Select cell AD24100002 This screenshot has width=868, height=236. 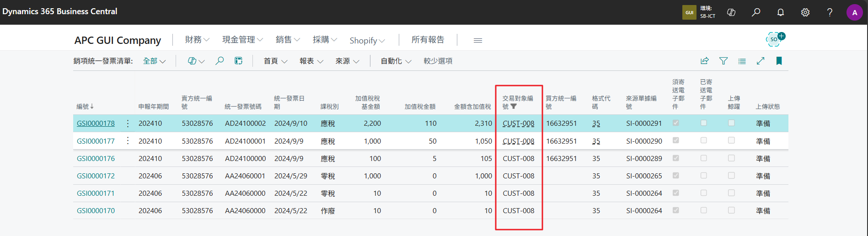click(x=245, y=123)
